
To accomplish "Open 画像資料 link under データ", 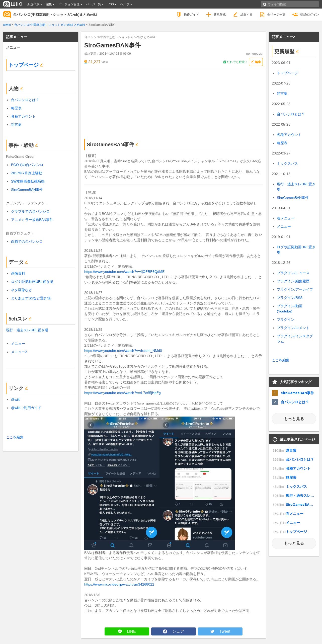I will point(18,273).
